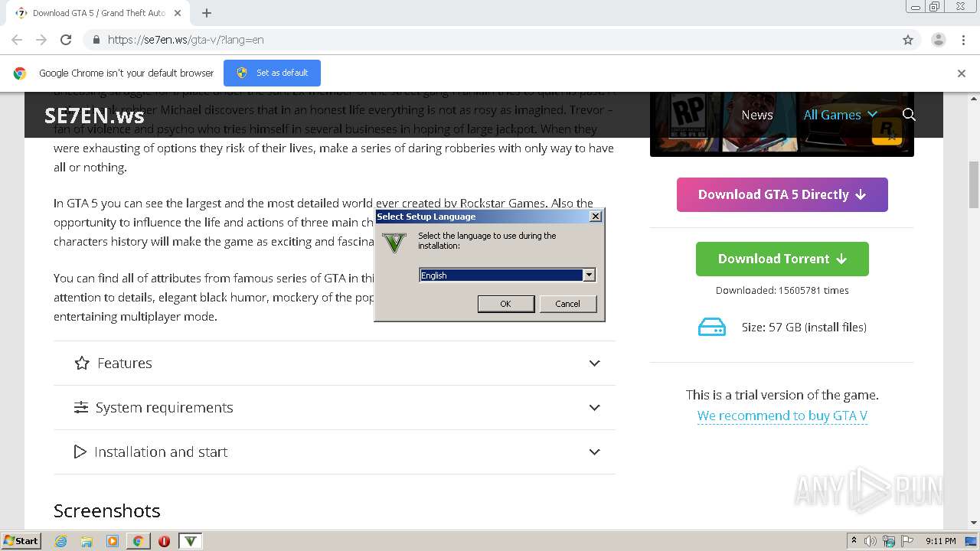This screenshot has height=551, width=980.
Task: Click the GTA V cover image thumbnail
Action: tap(782, 124)
